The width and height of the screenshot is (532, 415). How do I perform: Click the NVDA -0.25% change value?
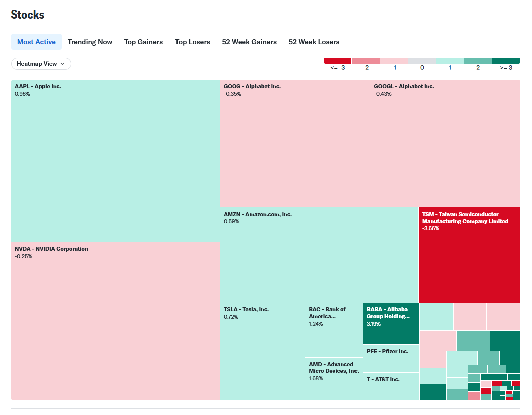click(23, 256)
